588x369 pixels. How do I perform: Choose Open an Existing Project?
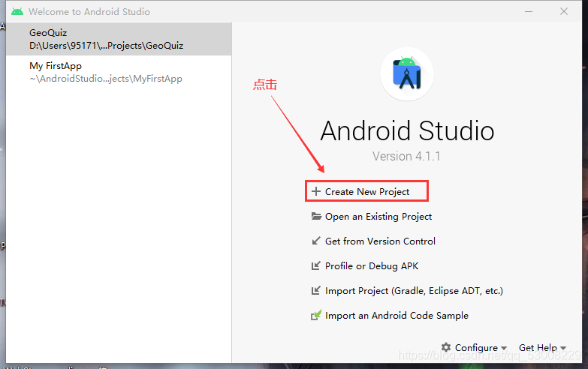[x=378, y=217]
